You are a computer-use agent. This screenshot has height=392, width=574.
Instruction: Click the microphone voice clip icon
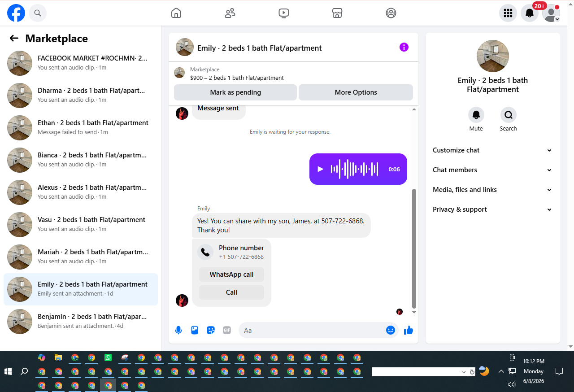tap(178, 331)
